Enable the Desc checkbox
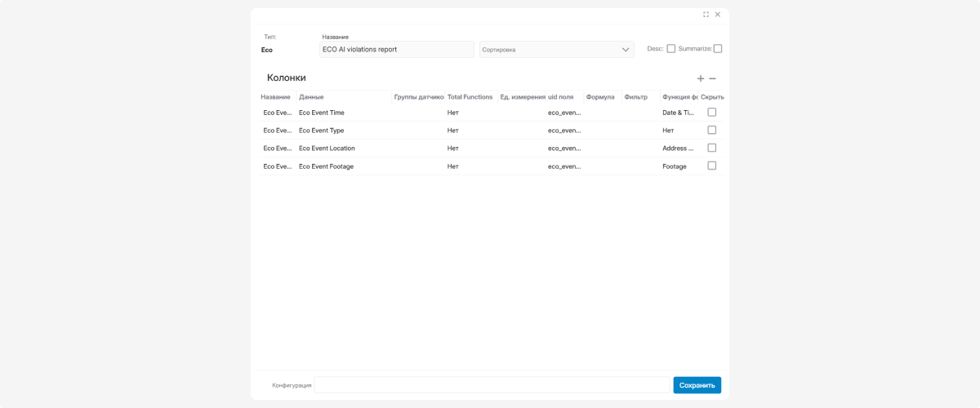The image size is (980, 408). click(671, 49)
